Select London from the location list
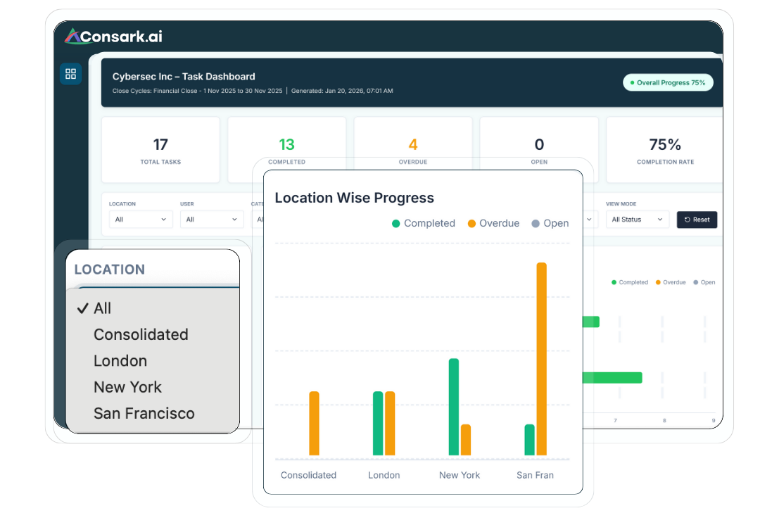This screenshot has height=532, width=760. pyautogui.click(x=120, y=361)
